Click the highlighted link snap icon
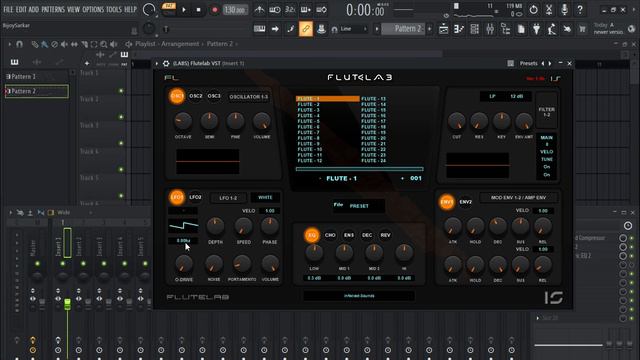 306,29
